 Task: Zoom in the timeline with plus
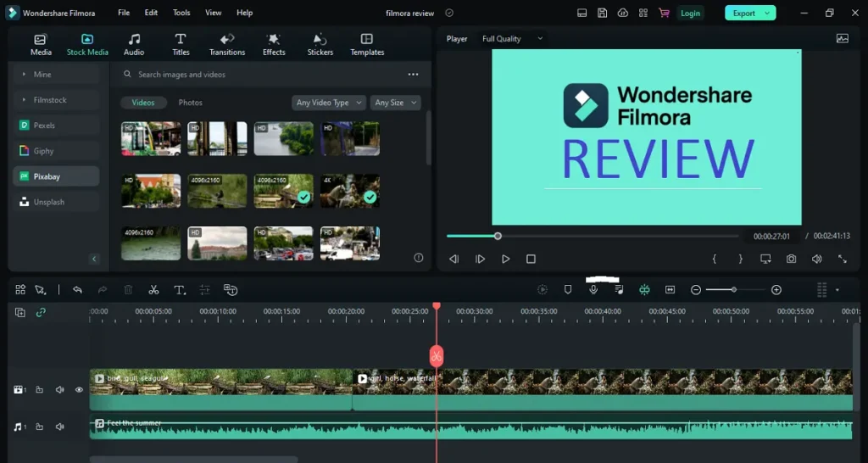pos(776,290)
